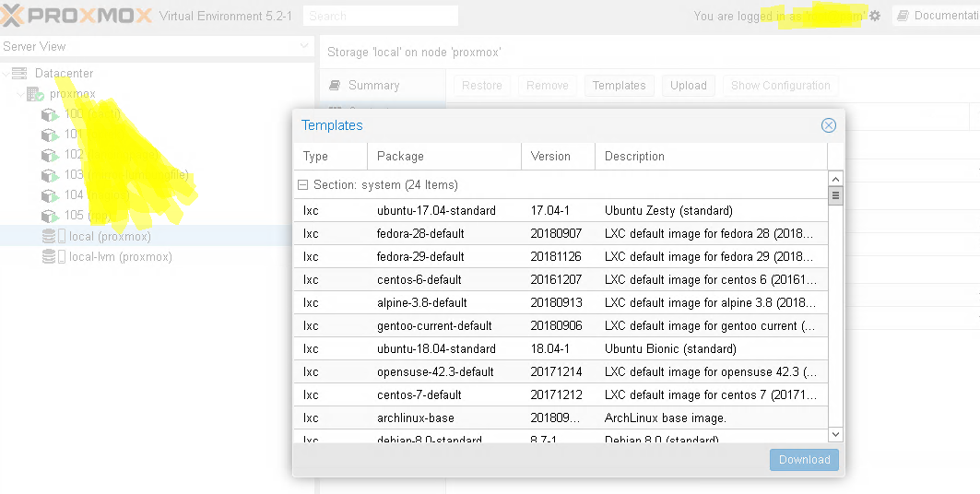The width and height of the screenshot is (980, 494).
Task: Select container 105 cube icon
Action: point(50,216)
